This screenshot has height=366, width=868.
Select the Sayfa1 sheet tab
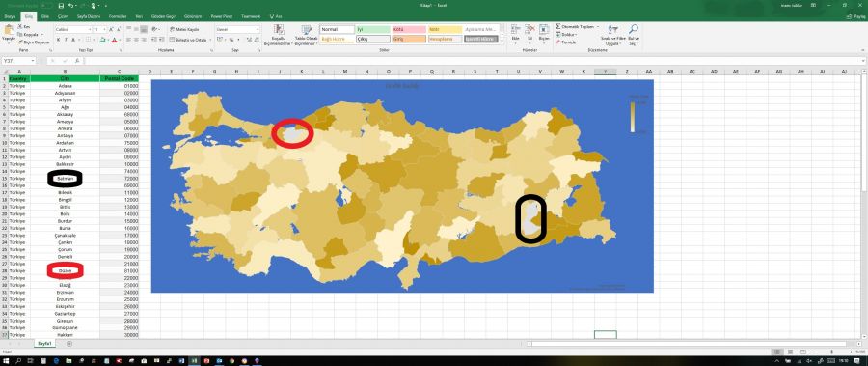coord(44,344)
